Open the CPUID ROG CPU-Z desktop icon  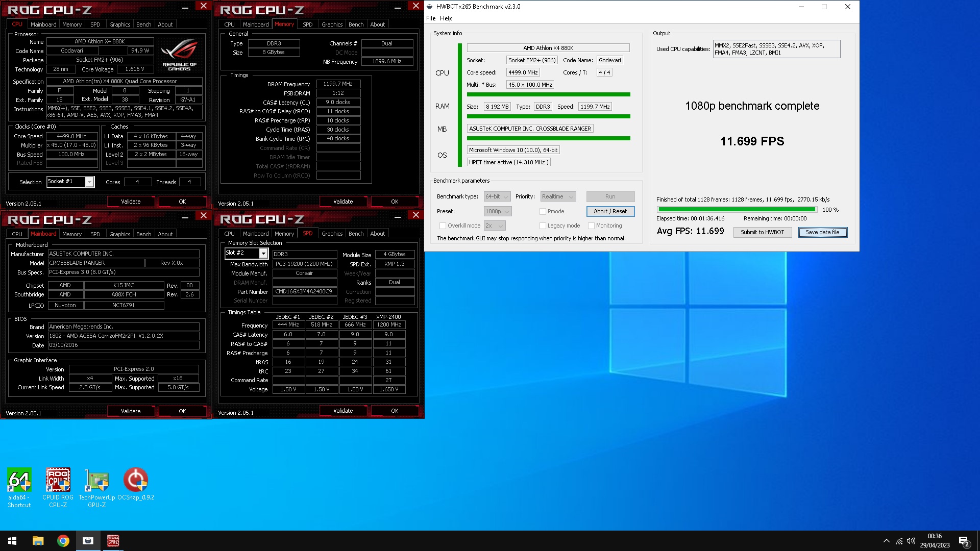[58, 487]
